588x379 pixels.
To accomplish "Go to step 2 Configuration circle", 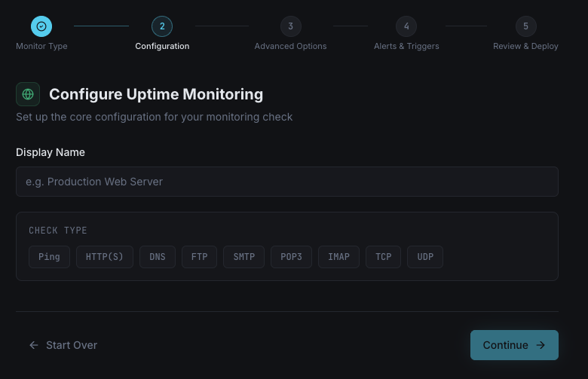I will pyautogui.click(x=162, y=26).
